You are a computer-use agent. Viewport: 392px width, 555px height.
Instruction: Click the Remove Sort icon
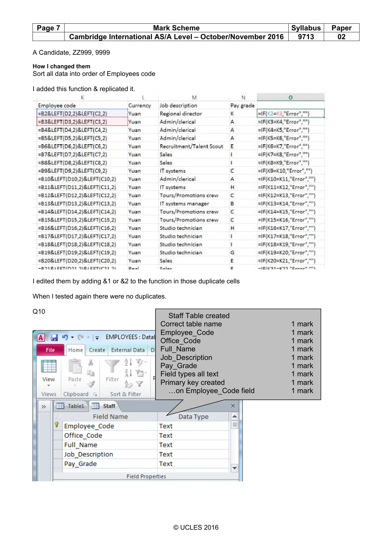128,384
